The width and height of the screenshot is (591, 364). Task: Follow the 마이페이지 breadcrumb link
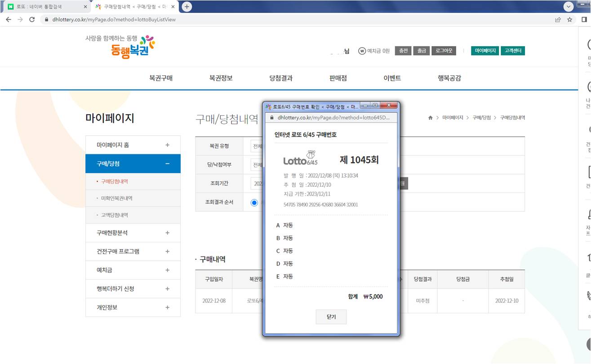453,118
